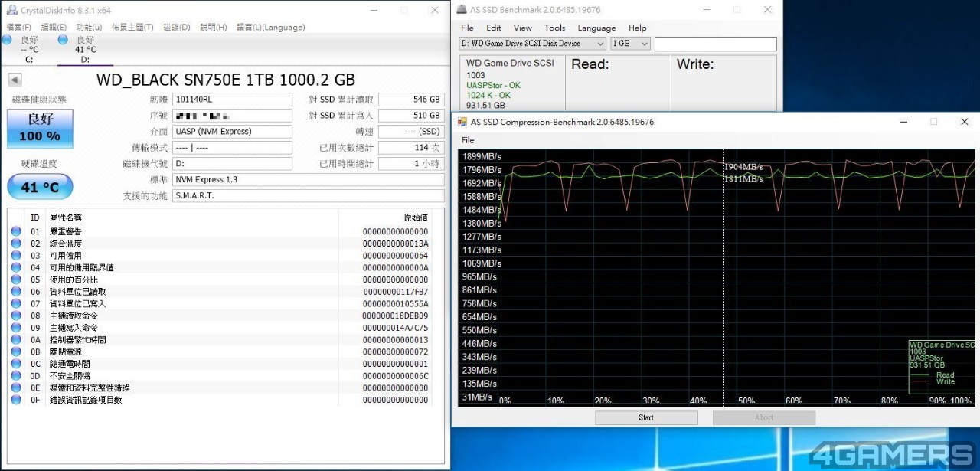This screenshot has width=980, height=471.
Task: Click the 1 小時 power-on hours value
Action: 411,164
